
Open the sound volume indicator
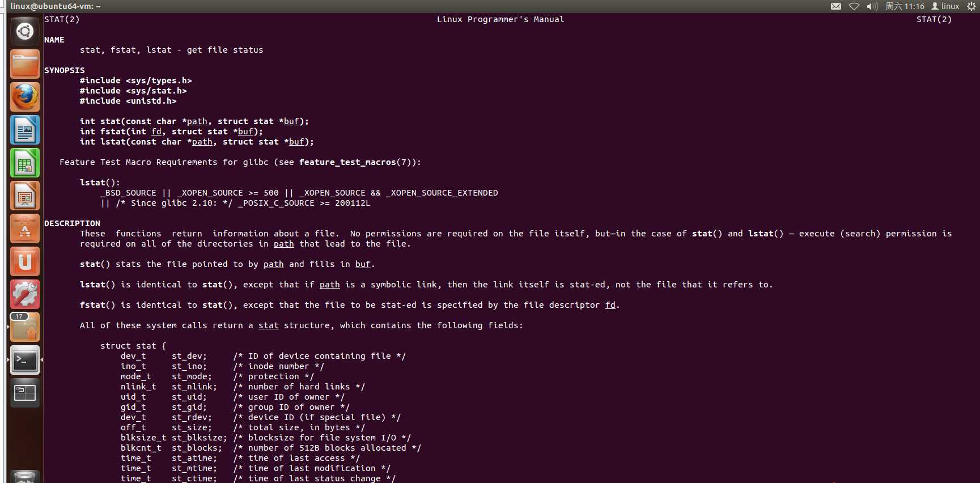coord(872,6)
